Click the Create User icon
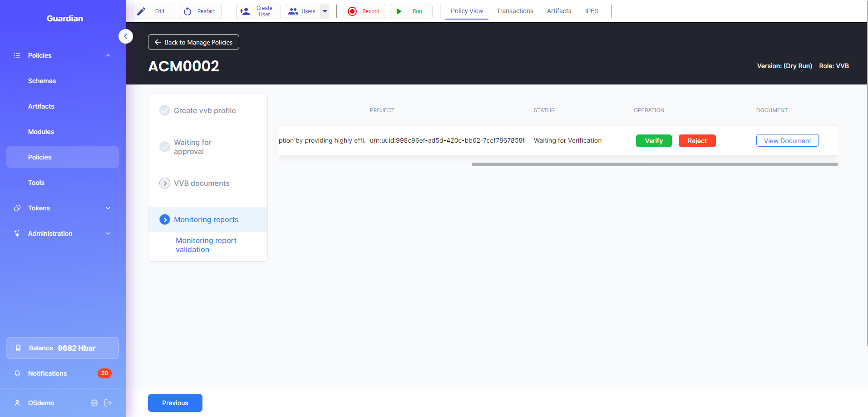 click(245, 11)
